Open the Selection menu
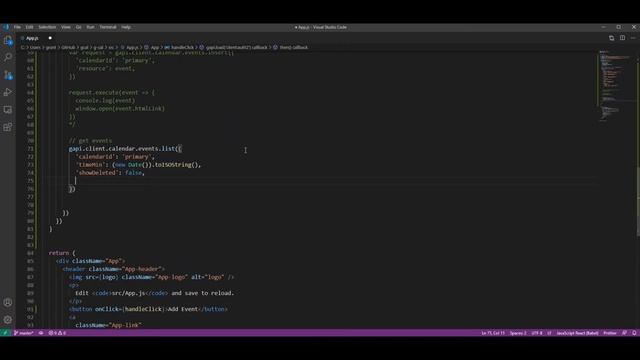Image resolution: width=640 pixels, height=360 pixels. [47, 27]
